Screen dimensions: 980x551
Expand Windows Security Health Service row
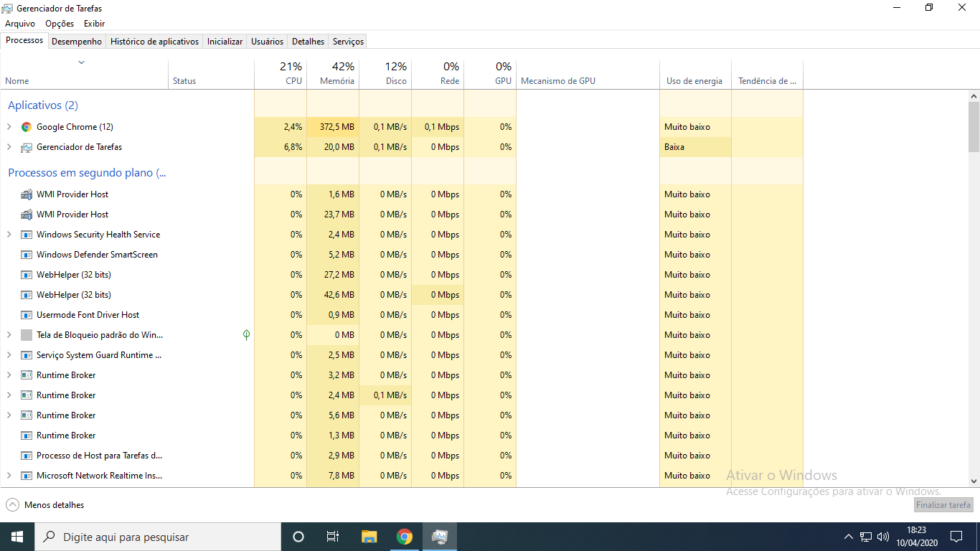tap(9, 235)
